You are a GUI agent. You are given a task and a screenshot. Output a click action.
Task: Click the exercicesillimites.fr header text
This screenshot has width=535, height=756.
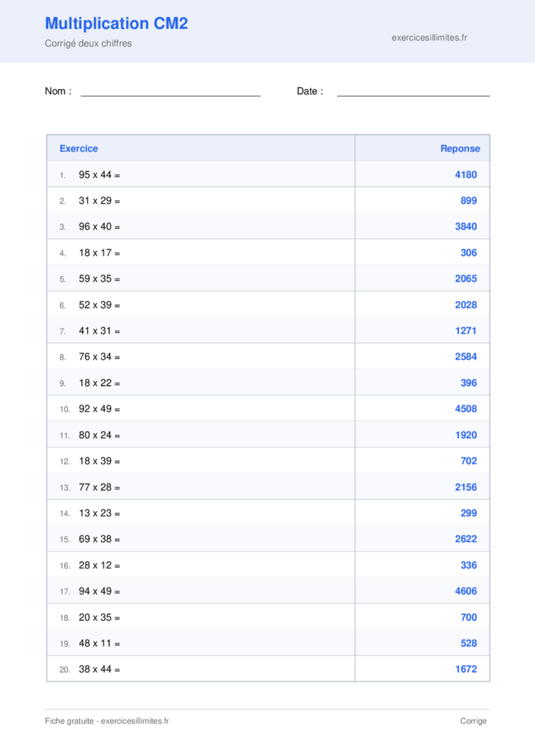click(x=429, y=38)
